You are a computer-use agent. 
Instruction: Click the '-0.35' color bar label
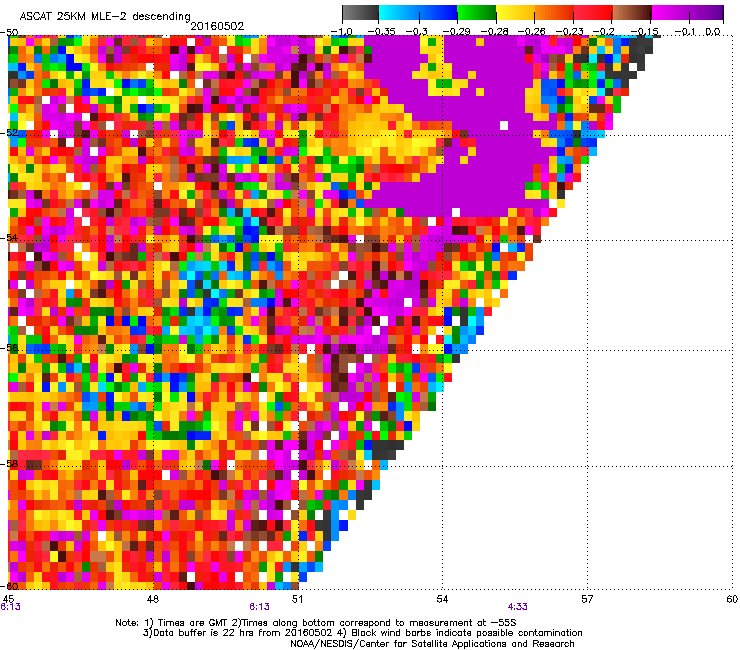click(381, 32)
